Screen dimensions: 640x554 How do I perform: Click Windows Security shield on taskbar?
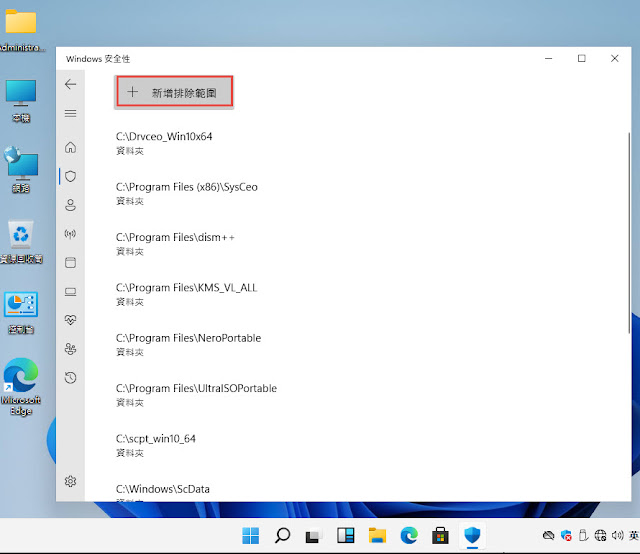coord(472,535)
